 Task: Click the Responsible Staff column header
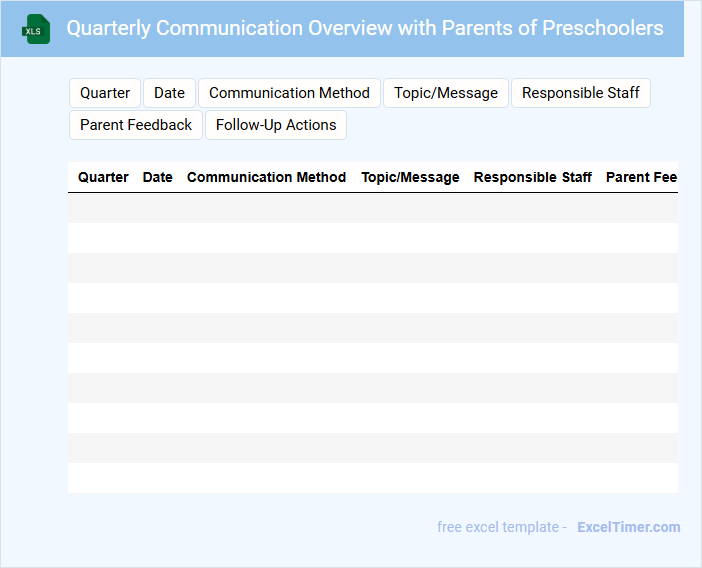pos(532,177)
